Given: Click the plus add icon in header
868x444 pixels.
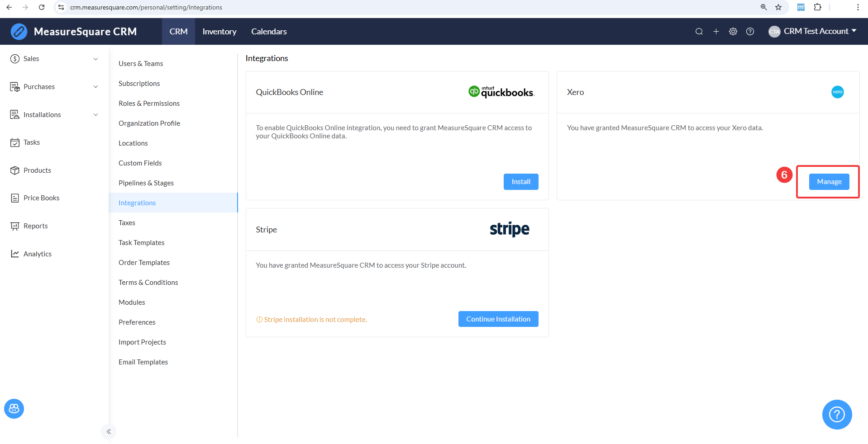Looking at the screenshot, I should [x=716, y=31].
